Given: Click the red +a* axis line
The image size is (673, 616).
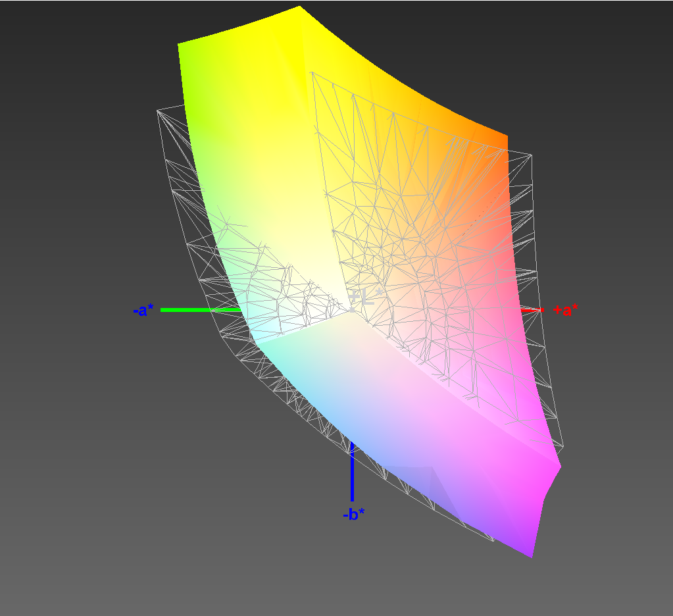Looking at the screenshot, I should click(533, 310).
